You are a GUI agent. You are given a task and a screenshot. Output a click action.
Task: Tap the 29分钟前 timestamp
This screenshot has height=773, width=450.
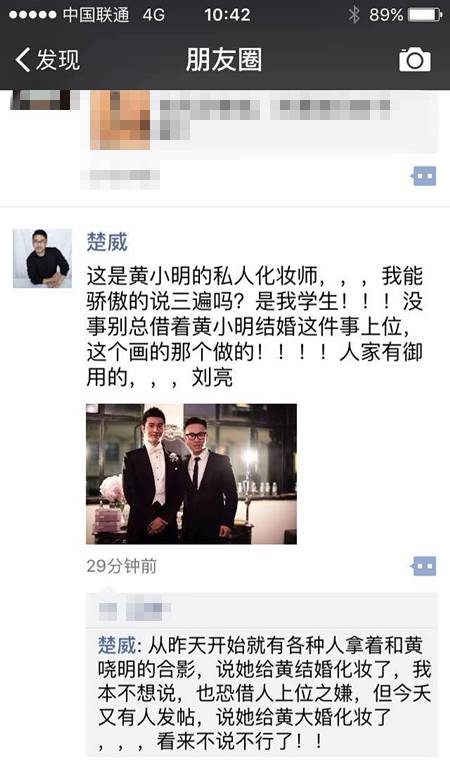[122, 566]
